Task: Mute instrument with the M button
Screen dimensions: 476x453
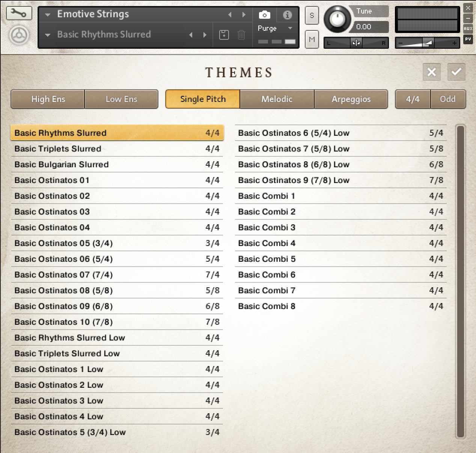Action: tap(312, 39)
